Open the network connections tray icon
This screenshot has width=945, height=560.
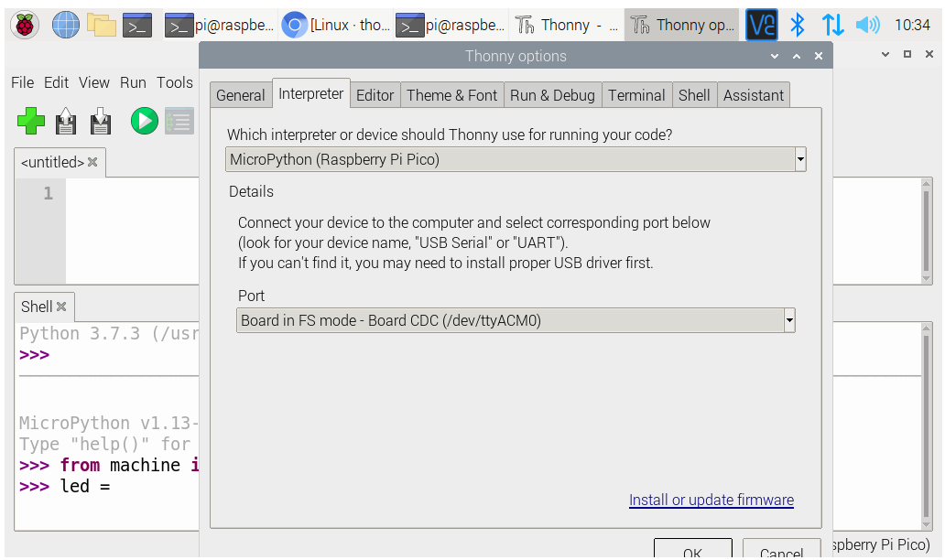coord(832,26)
